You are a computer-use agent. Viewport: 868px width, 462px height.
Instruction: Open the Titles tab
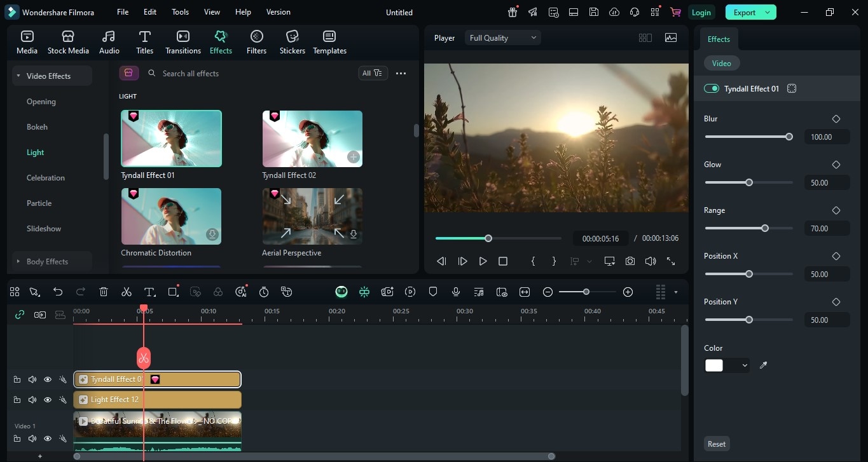[145, 43]
